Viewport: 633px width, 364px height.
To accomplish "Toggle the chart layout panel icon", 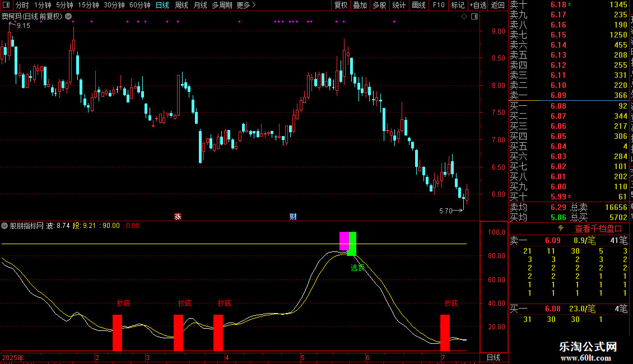I will (474, 17).
